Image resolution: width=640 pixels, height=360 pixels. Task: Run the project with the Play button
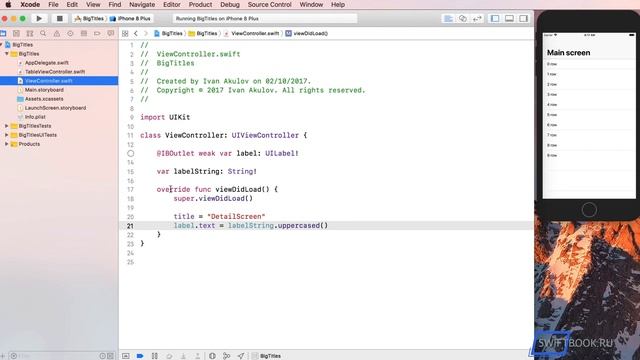click(x=39, y=18)
